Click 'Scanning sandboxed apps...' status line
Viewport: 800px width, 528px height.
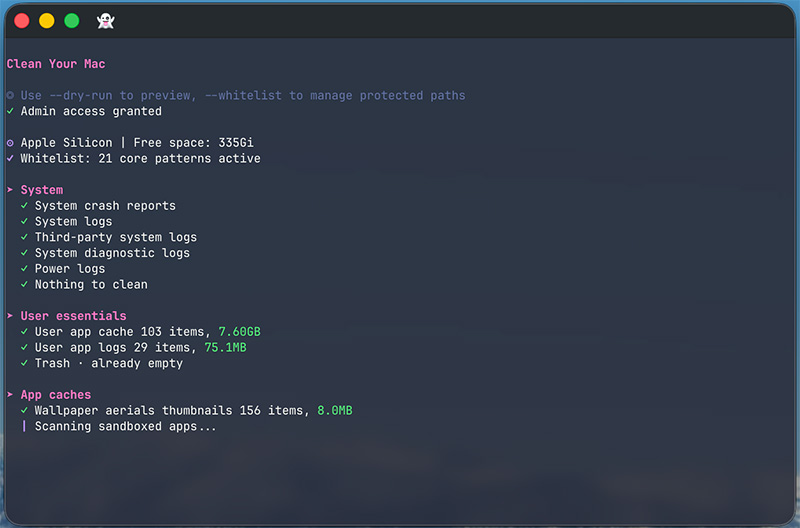point(126,426)
